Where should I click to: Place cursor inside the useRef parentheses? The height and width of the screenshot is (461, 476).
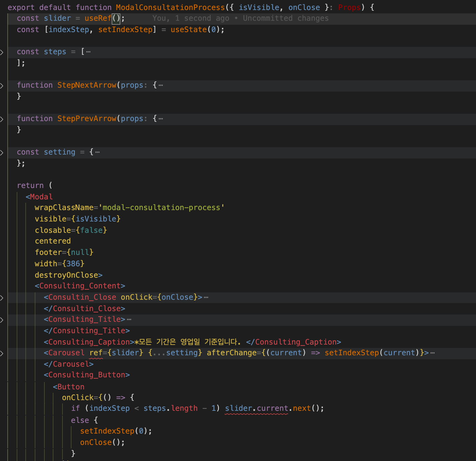(117, 18)
